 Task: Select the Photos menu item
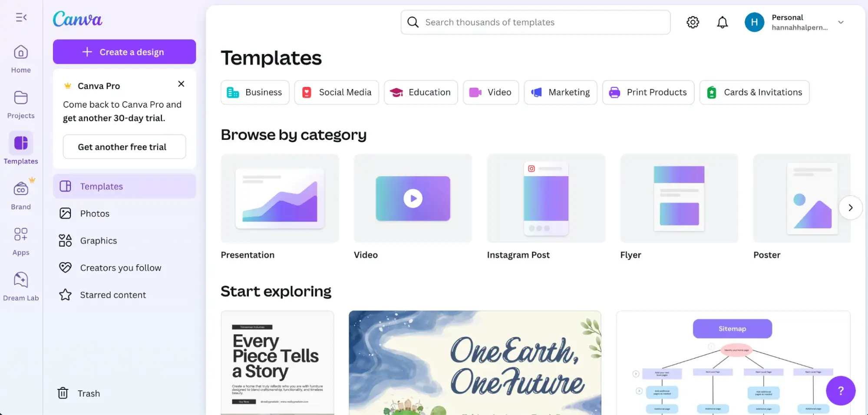coord(95,214)
